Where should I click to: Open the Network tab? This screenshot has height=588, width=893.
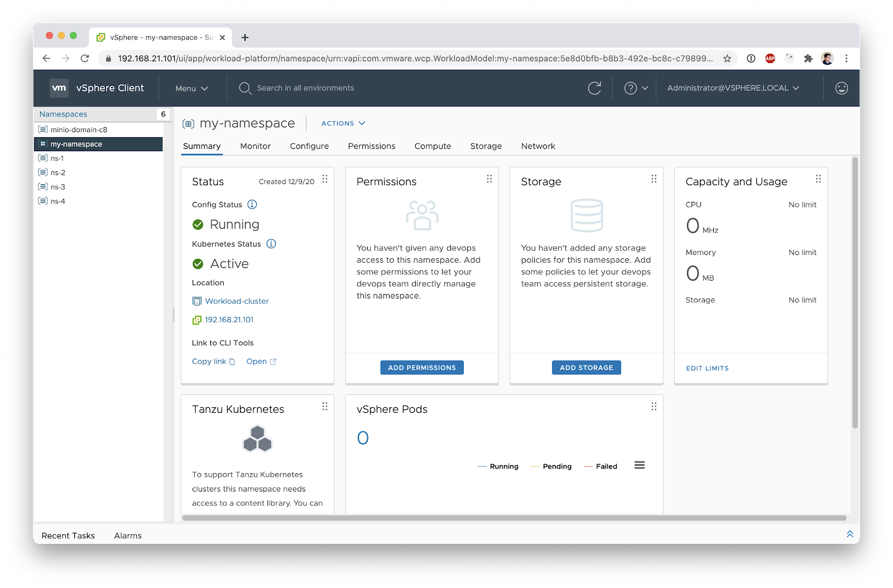[538, 146]
